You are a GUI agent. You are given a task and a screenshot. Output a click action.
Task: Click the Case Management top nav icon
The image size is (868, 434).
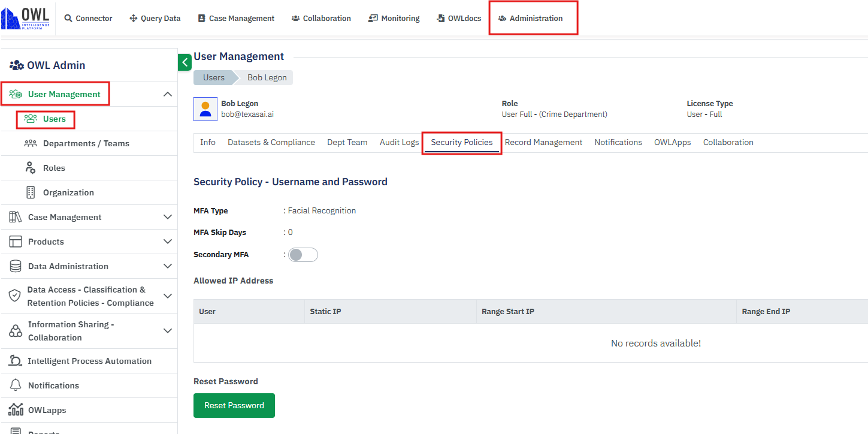point(201,19)
